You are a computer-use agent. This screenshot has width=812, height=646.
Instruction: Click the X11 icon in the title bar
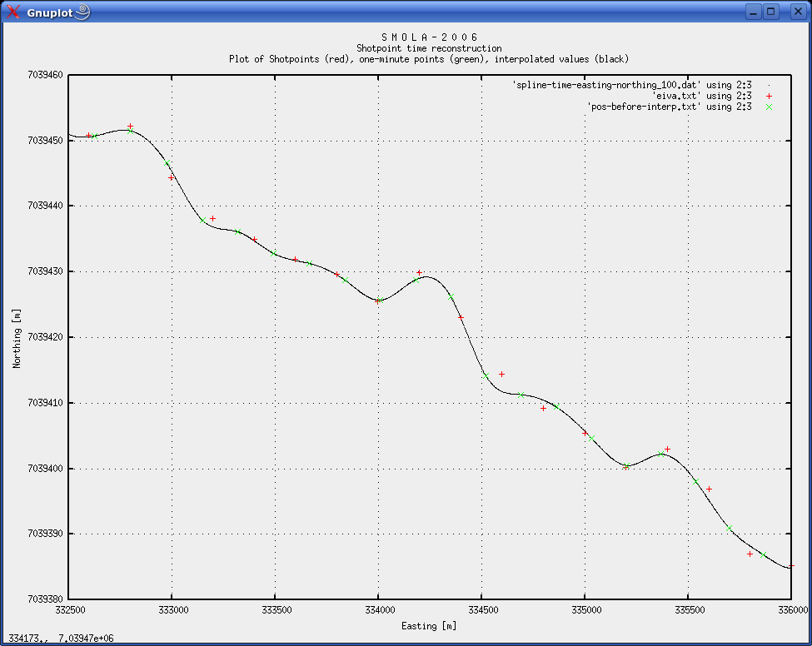13,12
